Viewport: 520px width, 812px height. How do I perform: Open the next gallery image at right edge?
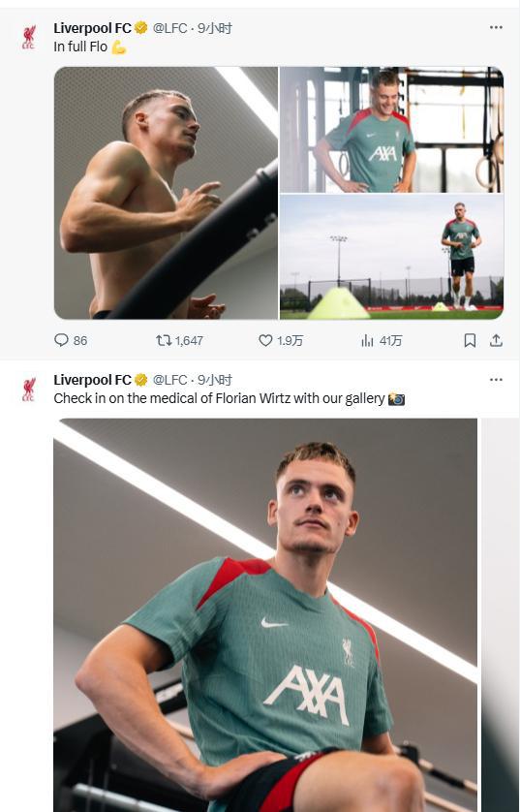[500, 615]
